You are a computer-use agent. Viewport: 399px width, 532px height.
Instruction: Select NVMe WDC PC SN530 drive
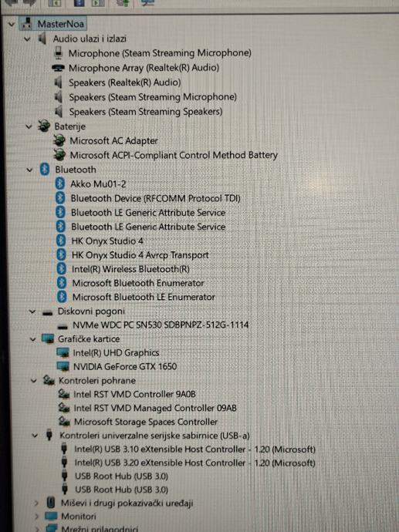tap(161, 325)
